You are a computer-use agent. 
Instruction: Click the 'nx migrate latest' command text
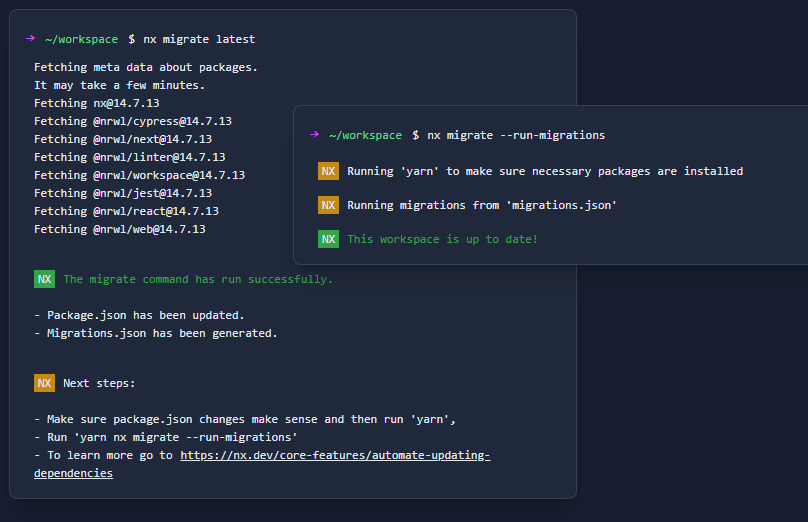click(199, 39)
